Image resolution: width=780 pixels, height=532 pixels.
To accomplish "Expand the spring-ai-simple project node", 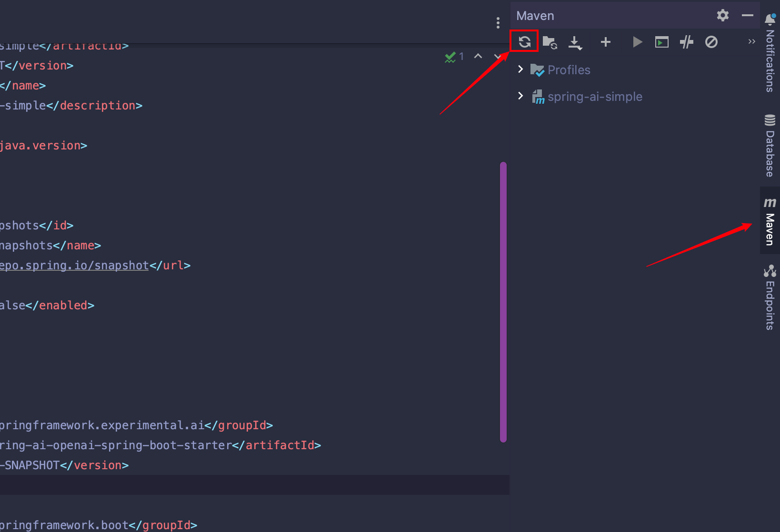I will point(520,96).
